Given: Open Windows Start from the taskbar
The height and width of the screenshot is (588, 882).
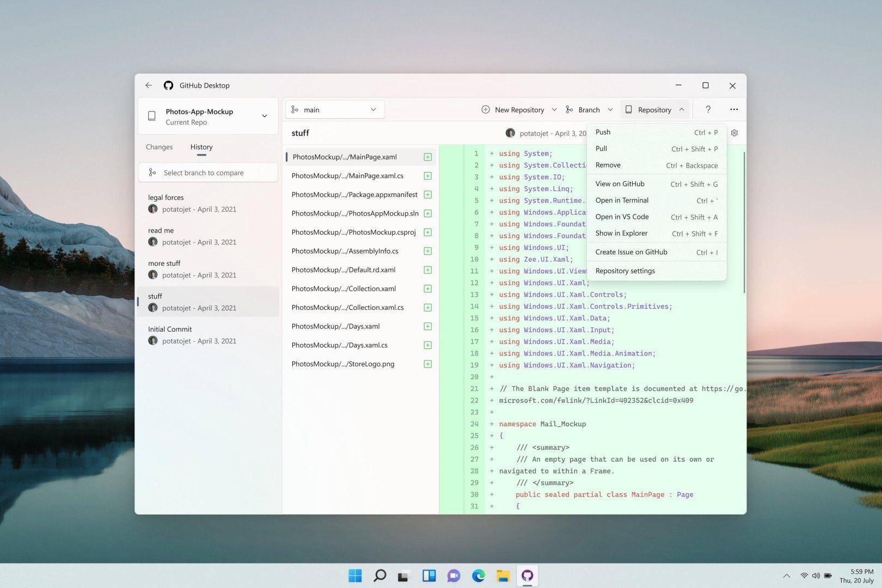Looking at the screenshot, I should [355, 575].
